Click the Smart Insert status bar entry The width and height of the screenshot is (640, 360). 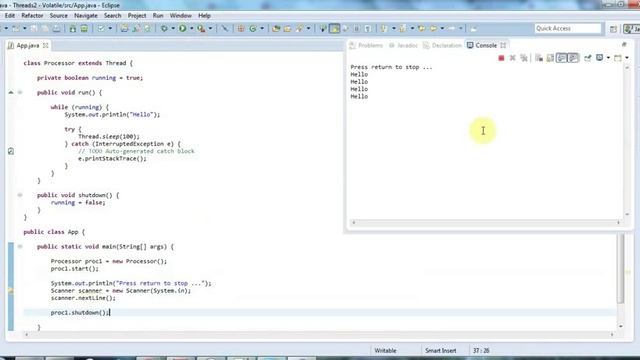(x=440, y=351)
